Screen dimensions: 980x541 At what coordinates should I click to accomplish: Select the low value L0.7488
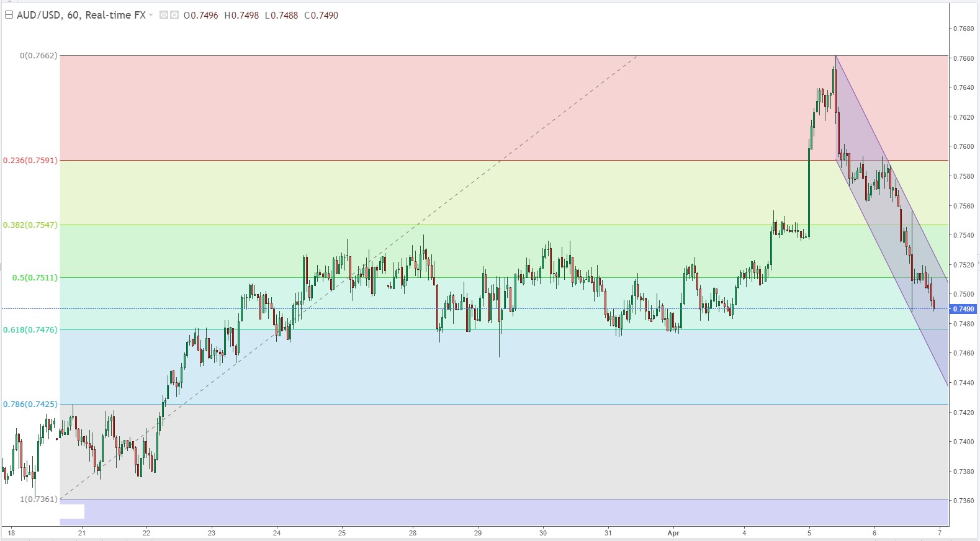click(281, 15)
